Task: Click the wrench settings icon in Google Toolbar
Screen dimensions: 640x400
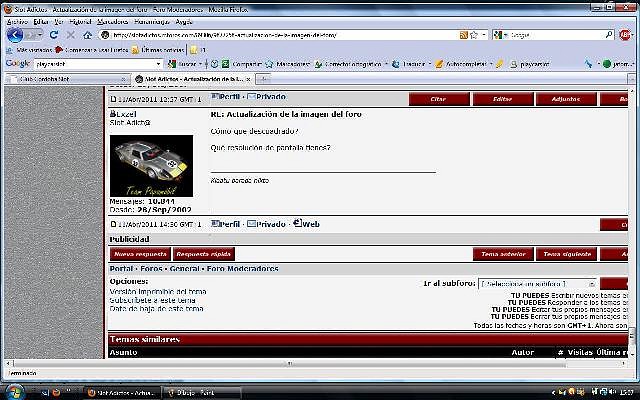Action: [x=588, y=64]
